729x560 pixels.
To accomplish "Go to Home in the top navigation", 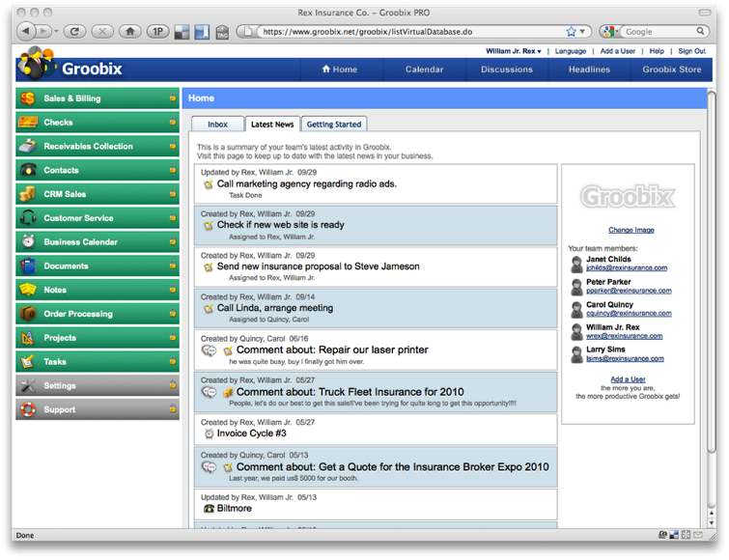I will click(342, 70).
